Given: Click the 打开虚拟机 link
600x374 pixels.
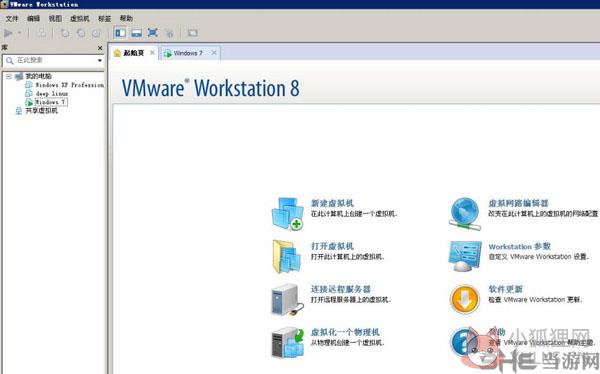Looking at the screenshot, I should [332, 246].
